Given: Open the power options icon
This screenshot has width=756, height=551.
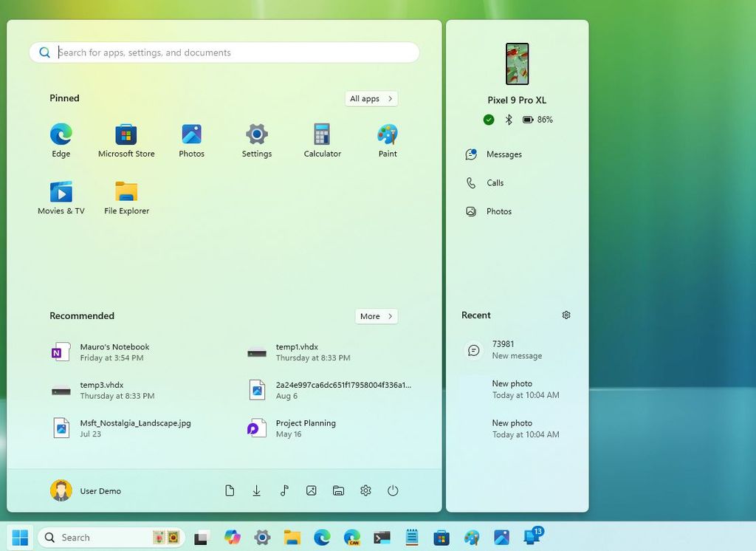Looking at the screenshot, I should (393, 490).
